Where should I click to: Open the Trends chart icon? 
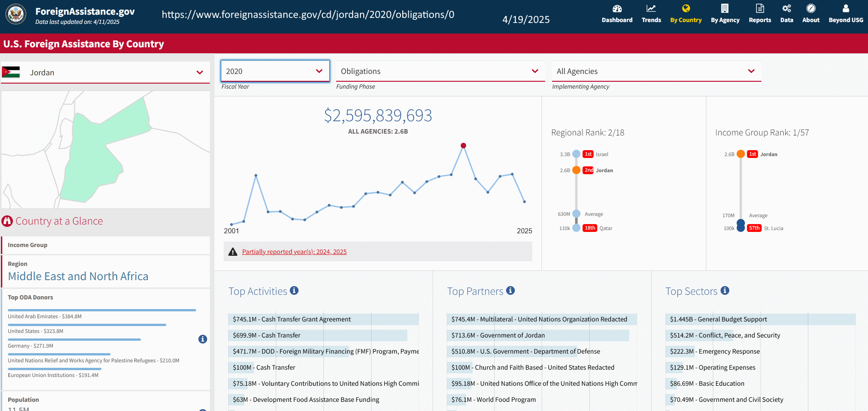(x=651, y=8)
